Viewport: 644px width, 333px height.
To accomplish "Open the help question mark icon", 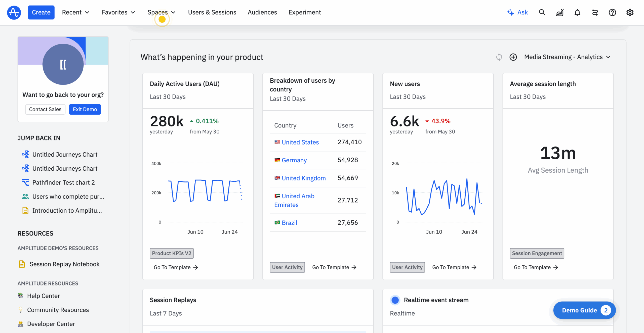I will coord(612,12).
